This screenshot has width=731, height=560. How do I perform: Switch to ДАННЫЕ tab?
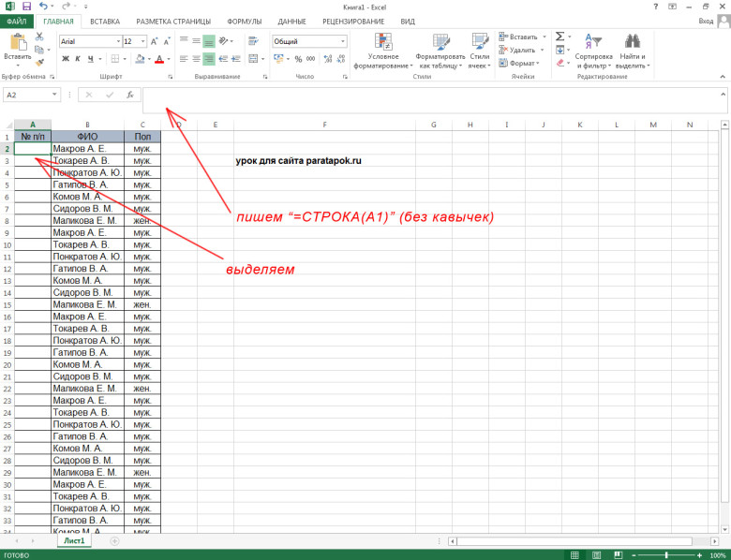pyautogui.click(x=291, y=22)
